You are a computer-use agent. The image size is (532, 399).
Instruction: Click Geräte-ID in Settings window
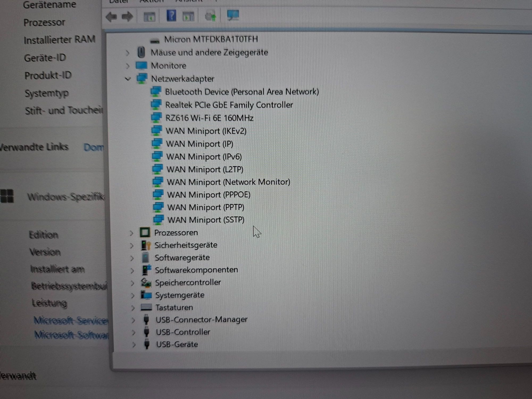pos(45,58)
